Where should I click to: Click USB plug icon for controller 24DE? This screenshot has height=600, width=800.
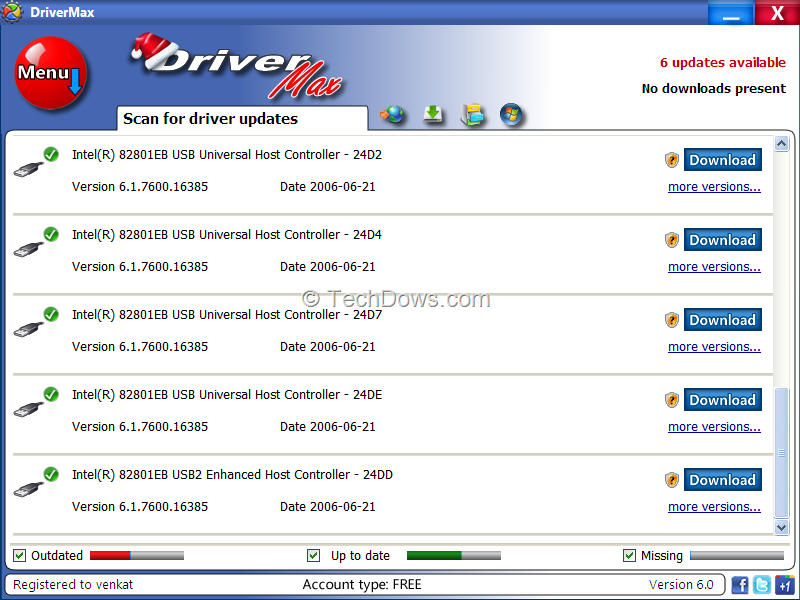pyautogui.click(x=29, y=409)
